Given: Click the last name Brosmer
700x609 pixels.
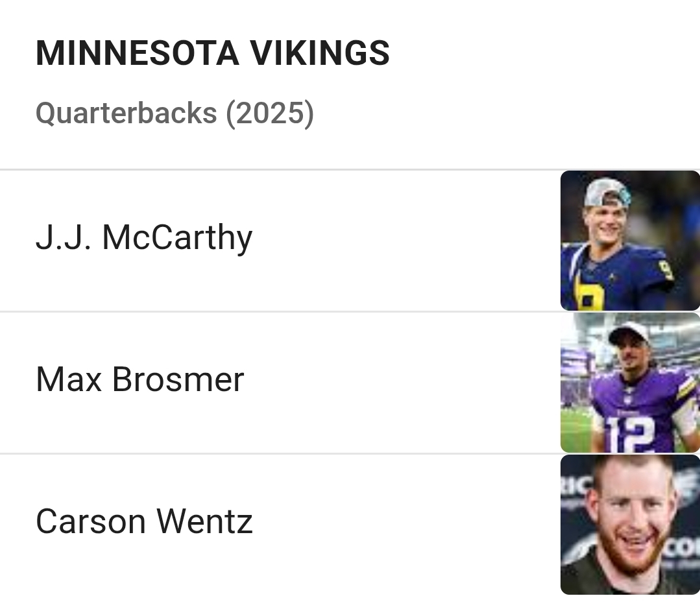Looking at the screenshot, I should [178, 379].
